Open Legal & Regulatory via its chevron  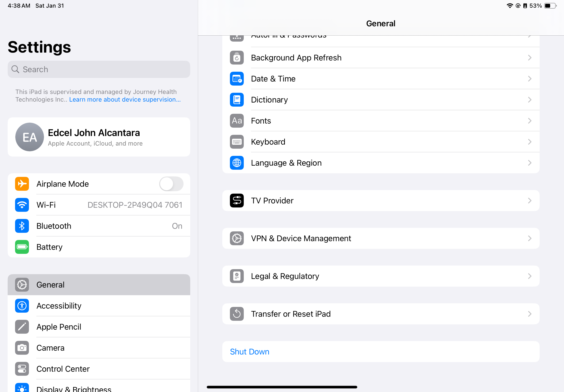pos(530,276)
